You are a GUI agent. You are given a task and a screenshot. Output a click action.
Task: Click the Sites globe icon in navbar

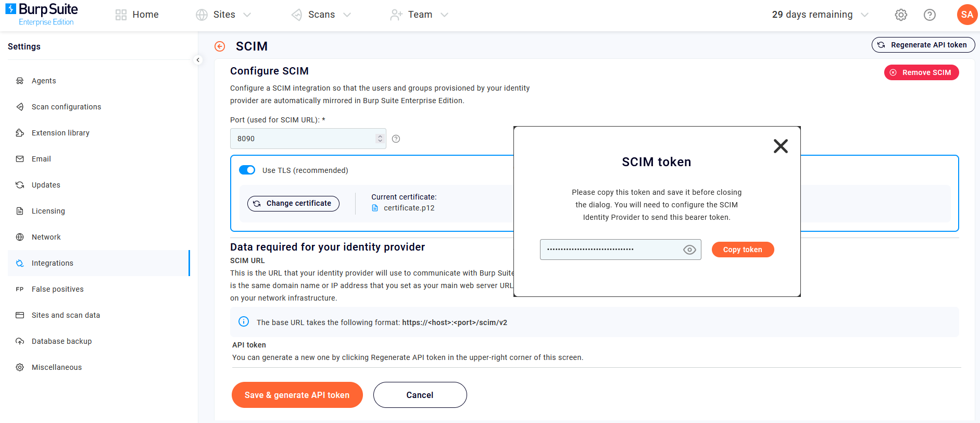coord(202,15)
